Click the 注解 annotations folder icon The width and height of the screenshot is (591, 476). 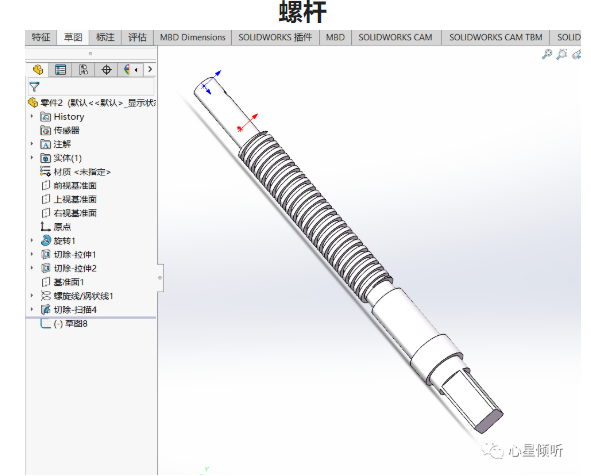45,144
